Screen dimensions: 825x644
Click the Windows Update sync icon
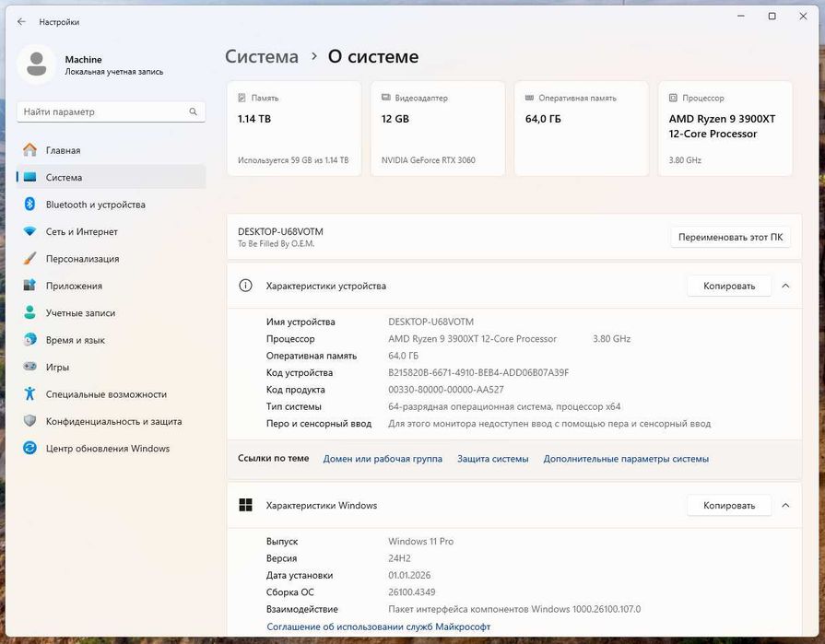30,448
